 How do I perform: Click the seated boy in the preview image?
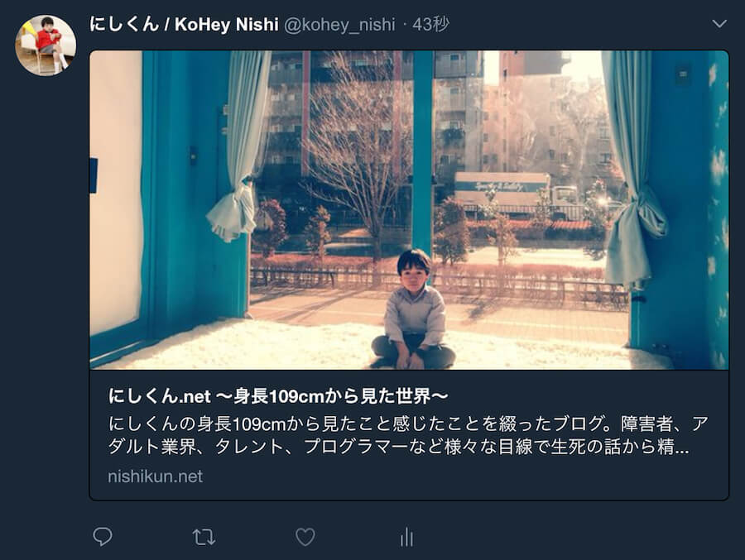coord(413,309)
